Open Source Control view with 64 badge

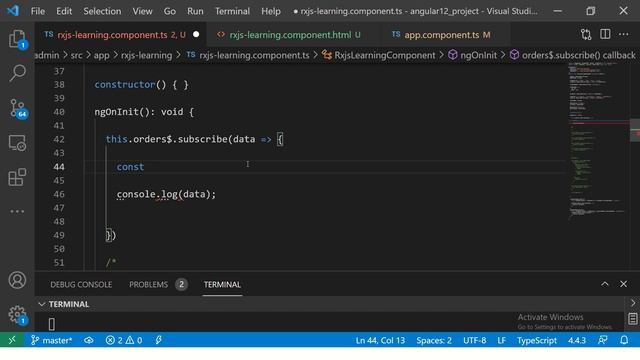[x=18, y=109]
